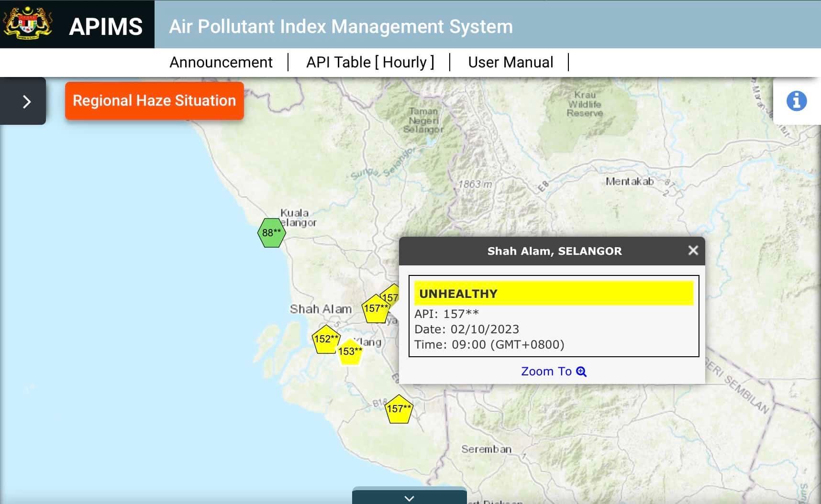Click the 153** yellow pentagon marker

[350, 352]
